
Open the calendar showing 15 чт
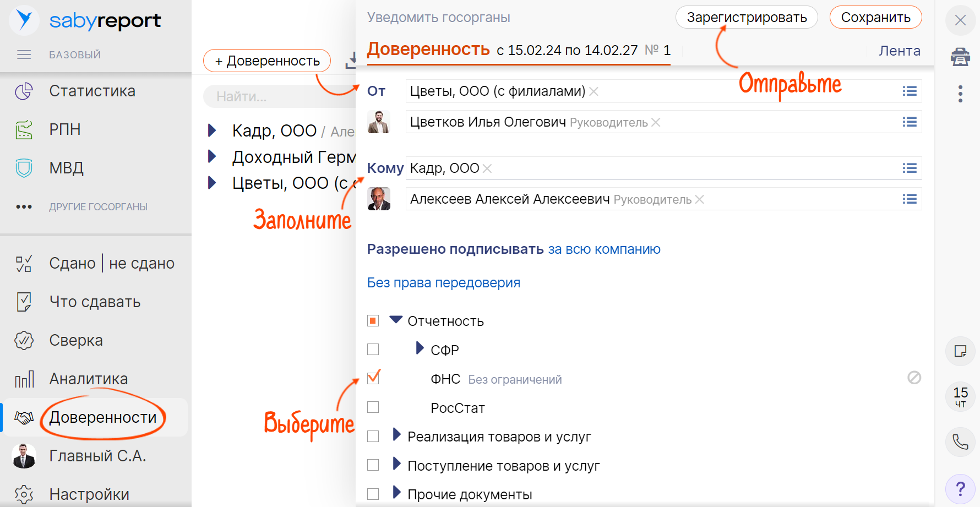[x=960, y=396]
